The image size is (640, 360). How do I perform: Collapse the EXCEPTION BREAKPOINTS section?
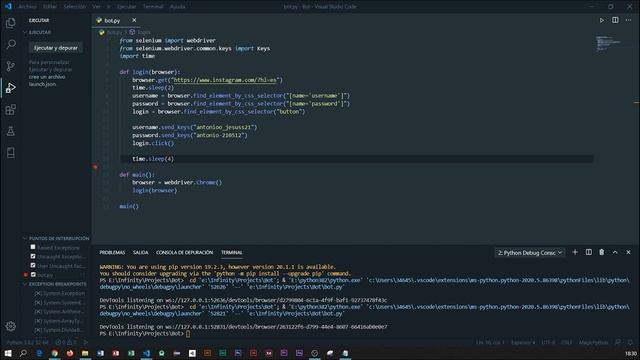(55, 284)
